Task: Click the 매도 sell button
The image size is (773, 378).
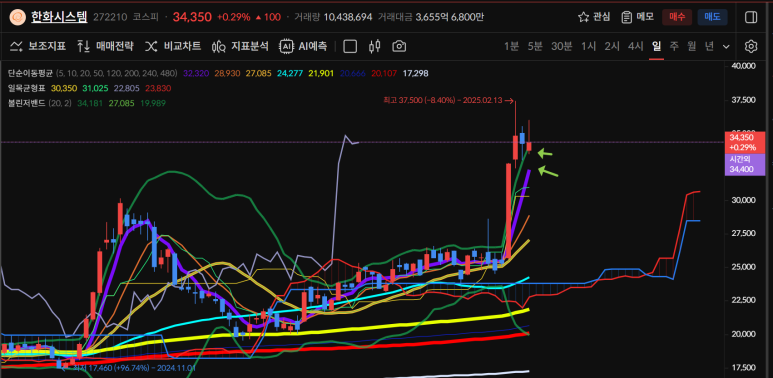Action: [712, 17]
